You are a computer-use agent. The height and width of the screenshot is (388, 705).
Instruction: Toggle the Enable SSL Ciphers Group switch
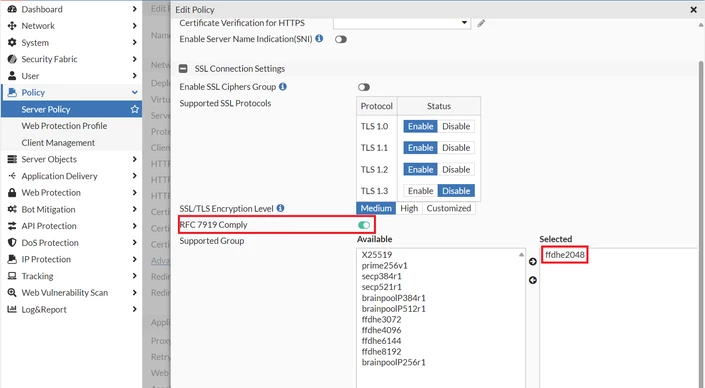(364, 87)
